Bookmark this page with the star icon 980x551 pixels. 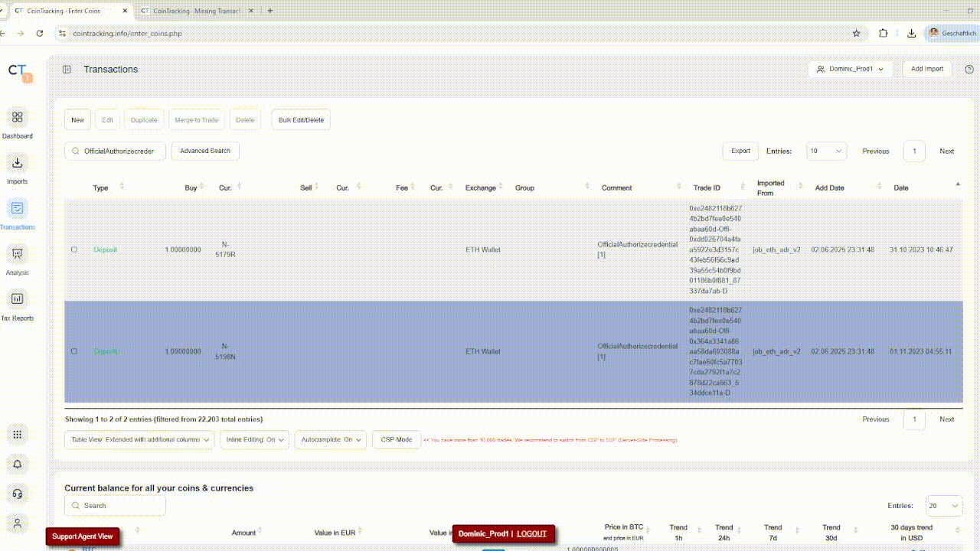click(857, 34)
